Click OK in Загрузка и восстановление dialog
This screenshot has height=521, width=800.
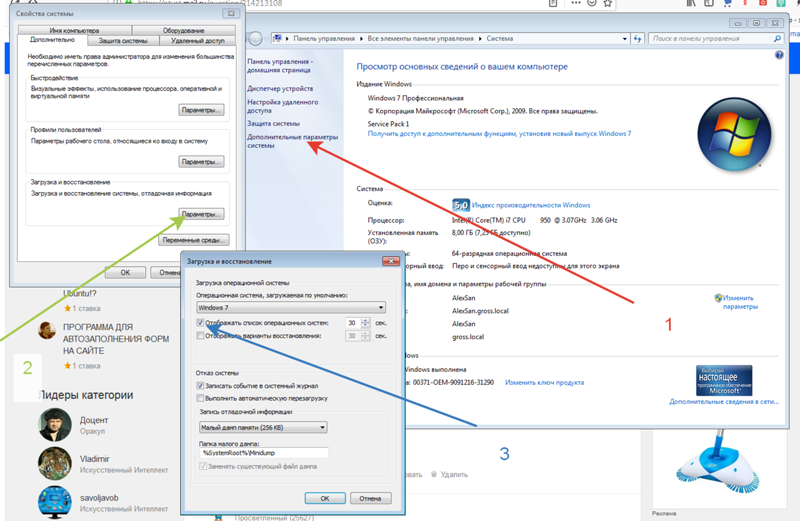tap(325, 498)
